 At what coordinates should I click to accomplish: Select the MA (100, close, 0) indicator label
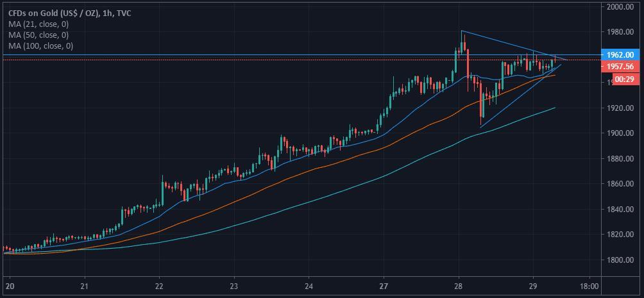tap(40, 46)
